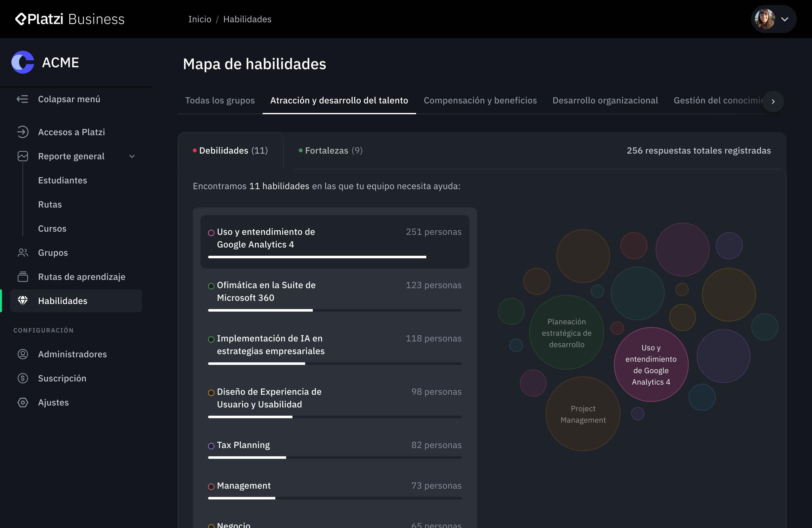The width and height of the screenshot is (812, 528).
Task: Switch to Compensación y beneficios tab
Action: tap(480, 100)
